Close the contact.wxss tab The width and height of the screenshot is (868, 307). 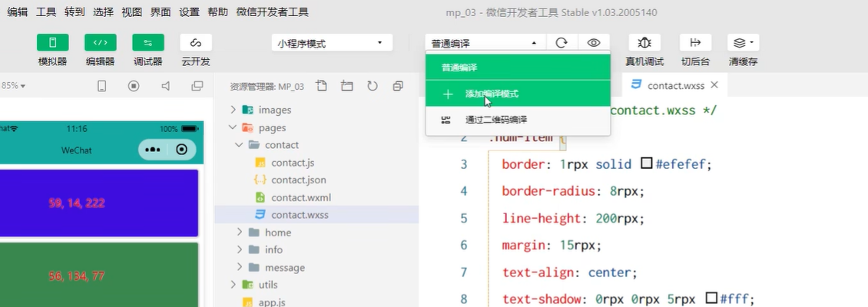click(x=714, y=85)
